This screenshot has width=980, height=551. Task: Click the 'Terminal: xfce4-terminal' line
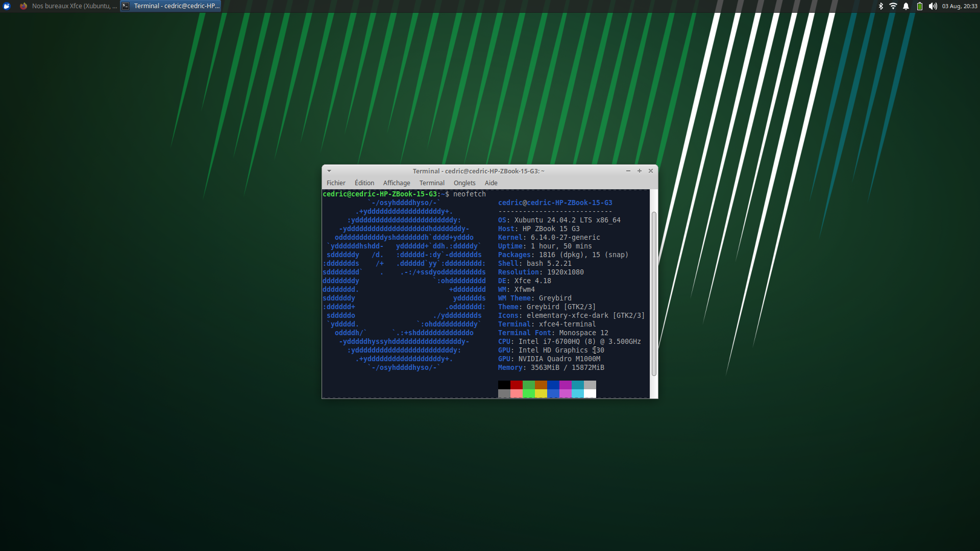(547, 324)
